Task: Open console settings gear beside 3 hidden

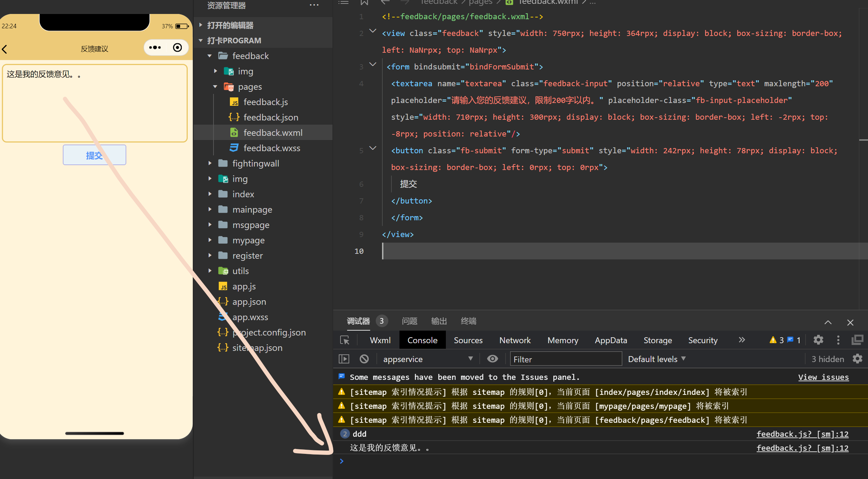Action: pos(858,359)
